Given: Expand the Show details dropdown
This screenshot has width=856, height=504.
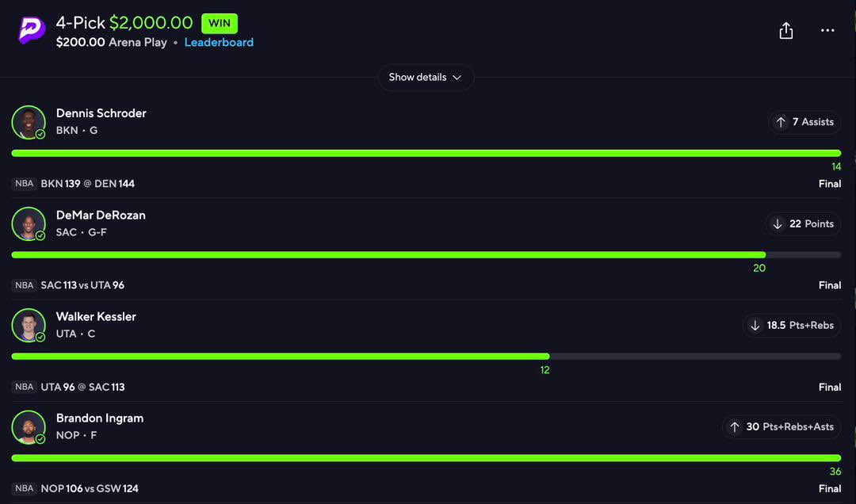Looking at the screenshot, I should [426, 77].
